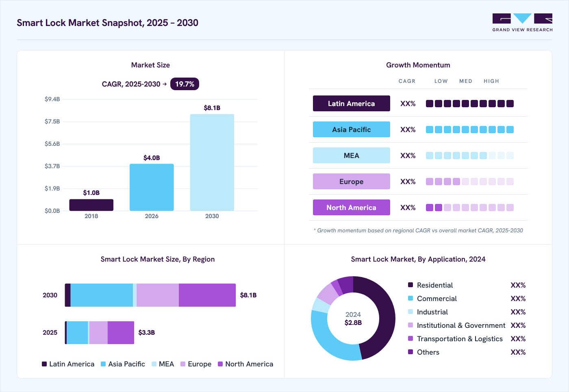Click the Commercial legend swatch

coord(410,298)
